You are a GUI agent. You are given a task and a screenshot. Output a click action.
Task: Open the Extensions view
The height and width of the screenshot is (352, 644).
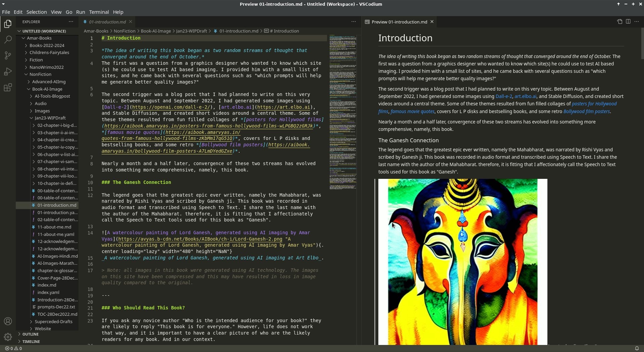point(8,88)
